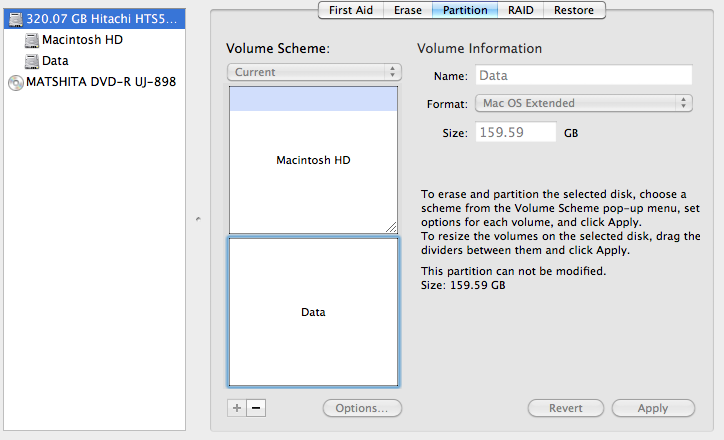Screen dimensions: 724x440
Task: Add a partition with the plus button
Action: 237,408
